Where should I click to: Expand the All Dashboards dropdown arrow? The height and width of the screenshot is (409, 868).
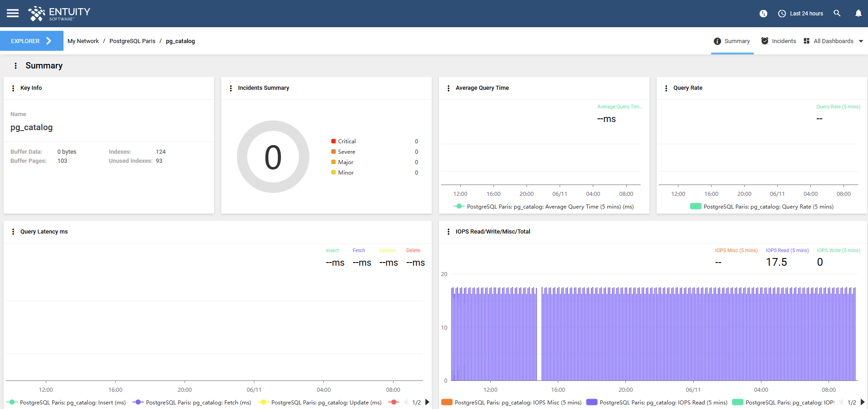(861, 41)
